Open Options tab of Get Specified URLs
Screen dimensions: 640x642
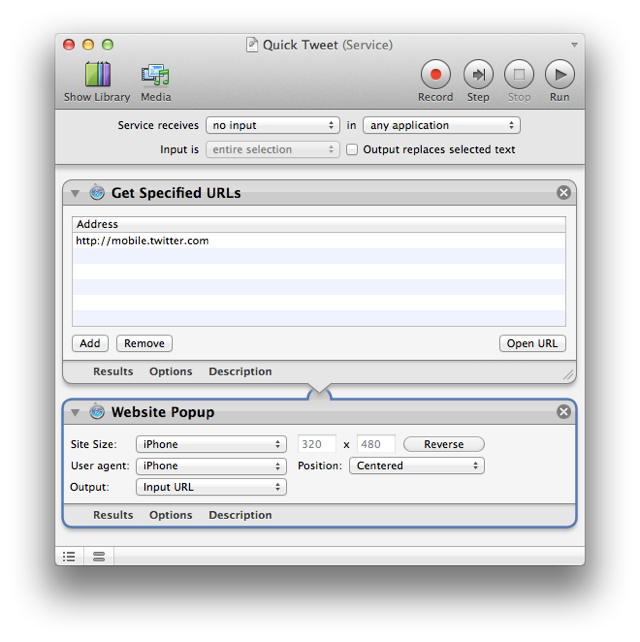170,372
